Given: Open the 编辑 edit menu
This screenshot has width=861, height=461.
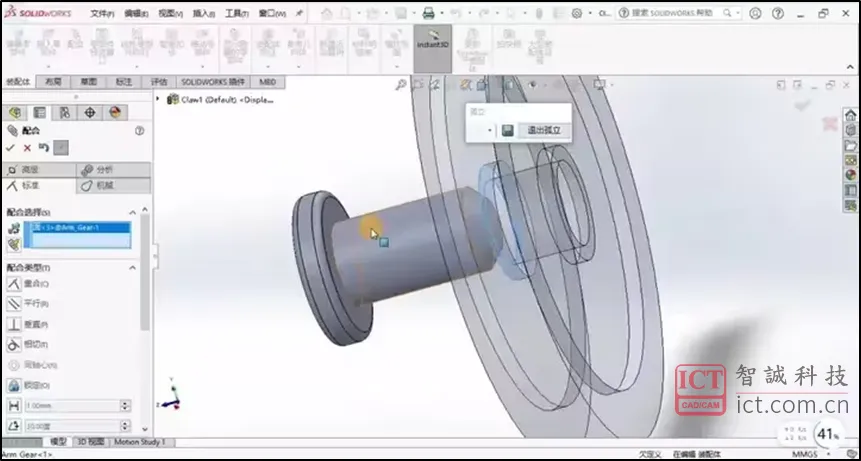Looking at the screenshot, I should [x=136, y=14].
